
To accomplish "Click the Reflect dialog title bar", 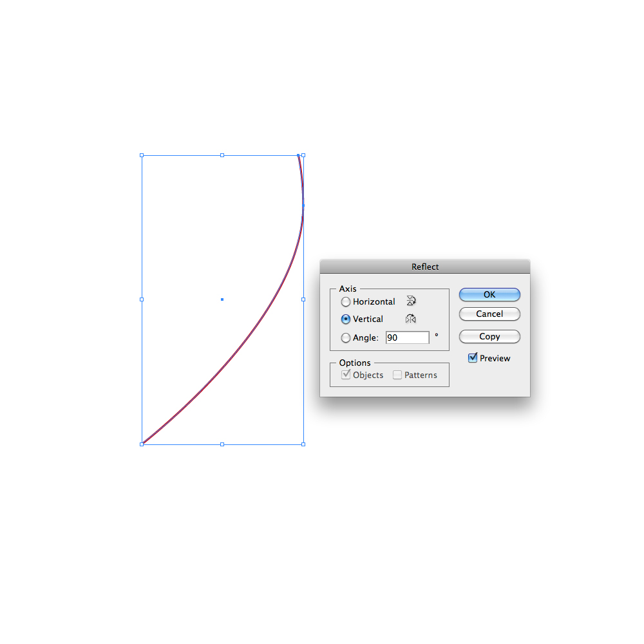I will pyautogui.click(x=425, y=267).
